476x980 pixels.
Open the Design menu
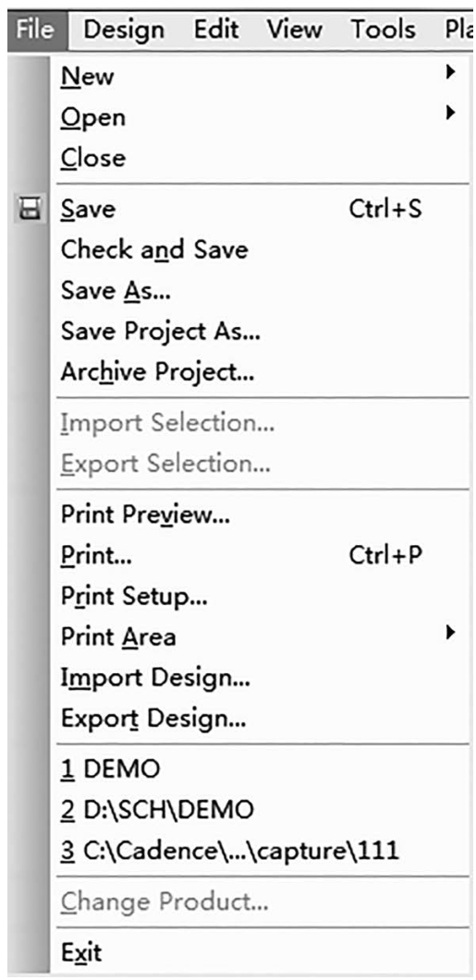pos(124,30)
